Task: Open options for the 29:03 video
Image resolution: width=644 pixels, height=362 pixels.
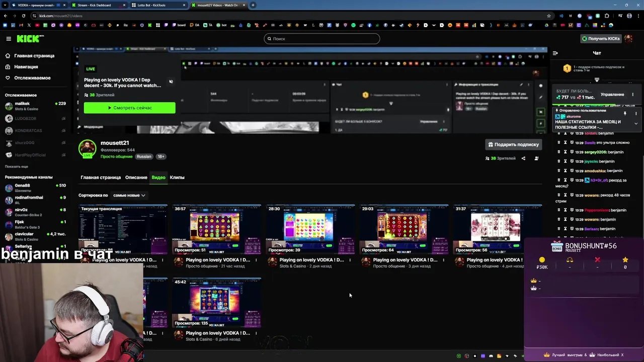Action: [443, 260]
